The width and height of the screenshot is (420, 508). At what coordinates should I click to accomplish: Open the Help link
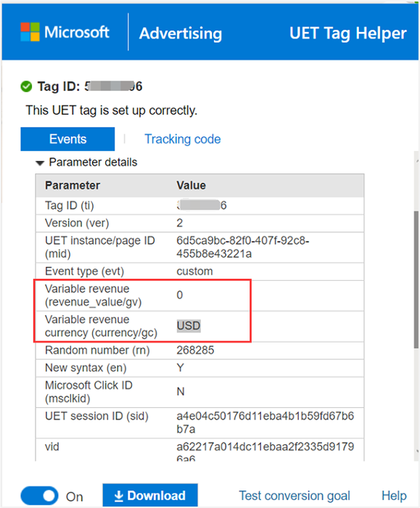(394, 496)
